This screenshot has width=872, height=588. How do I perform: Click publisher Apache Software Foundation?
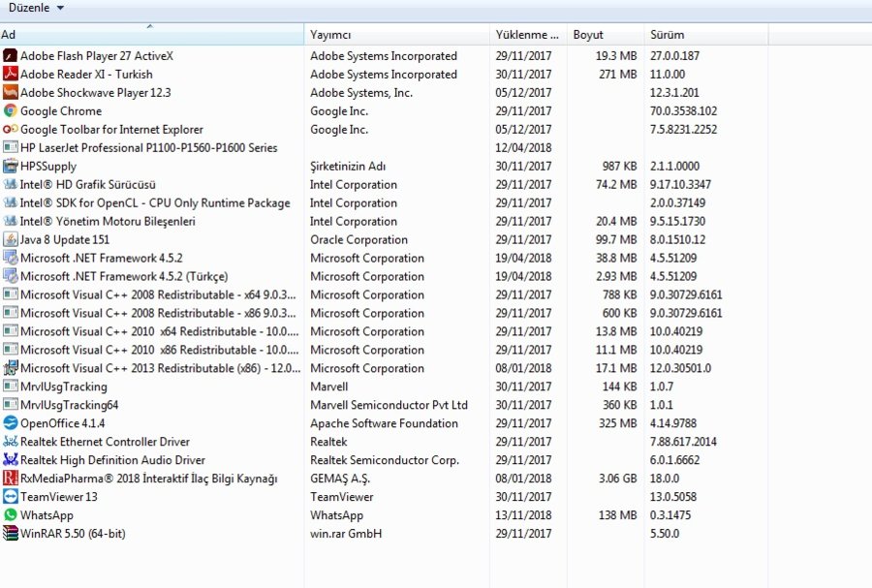(x=385, y=423)
